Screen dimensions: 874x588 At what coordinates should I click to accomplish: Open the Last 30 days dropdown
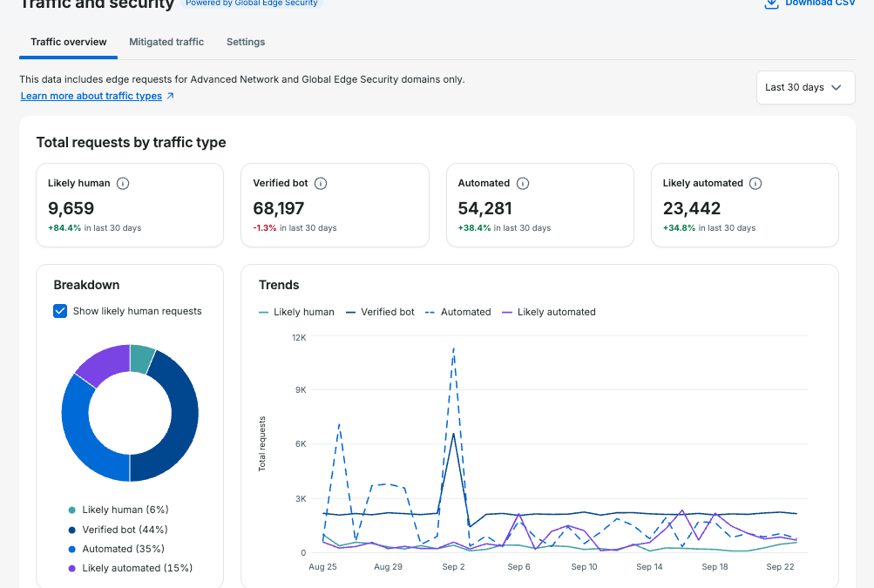805,87
